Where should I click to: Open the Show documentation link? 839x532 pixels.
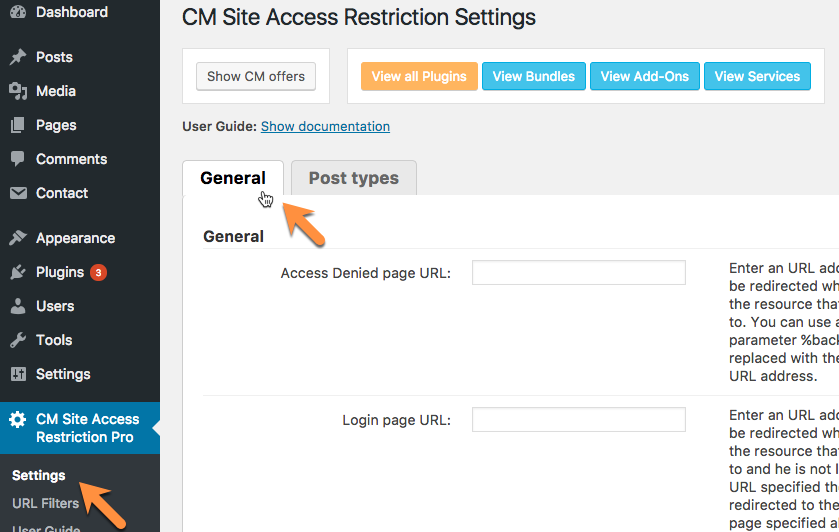click(325, 126)
